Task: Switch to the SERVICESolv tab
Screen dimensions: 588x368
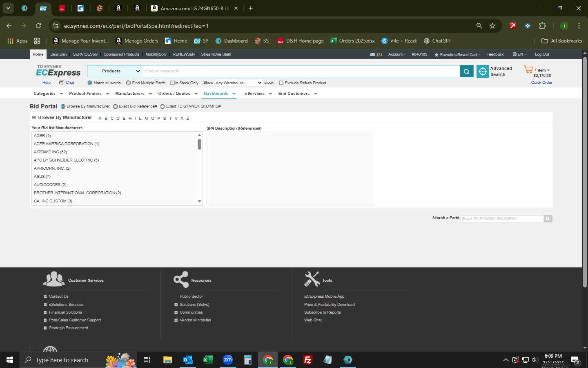Action: (85, 54)
